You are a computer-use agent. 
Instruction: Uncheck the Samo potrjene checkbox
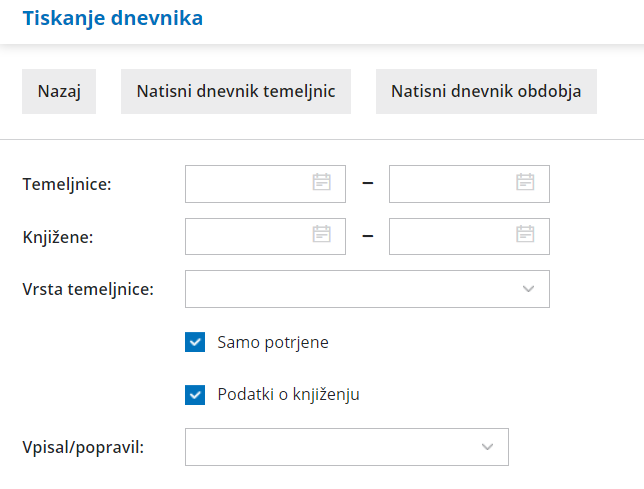click(195, 342)
